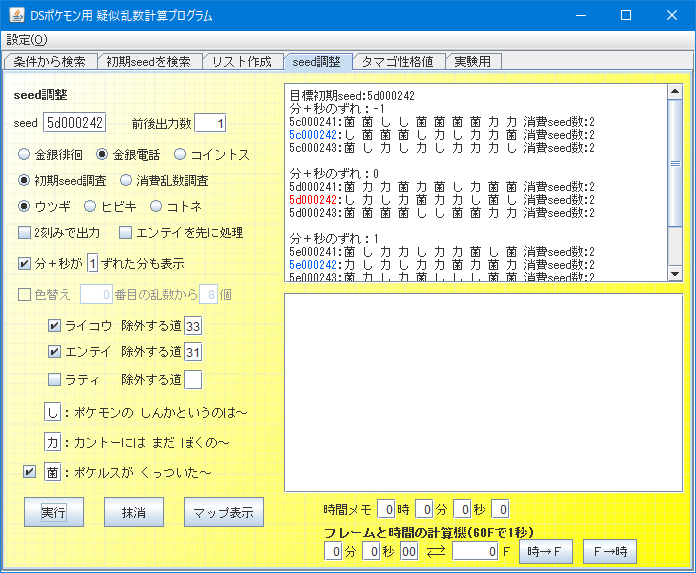
Task: Click the last 時間メモ field after 秒
Action: [500, 509]
